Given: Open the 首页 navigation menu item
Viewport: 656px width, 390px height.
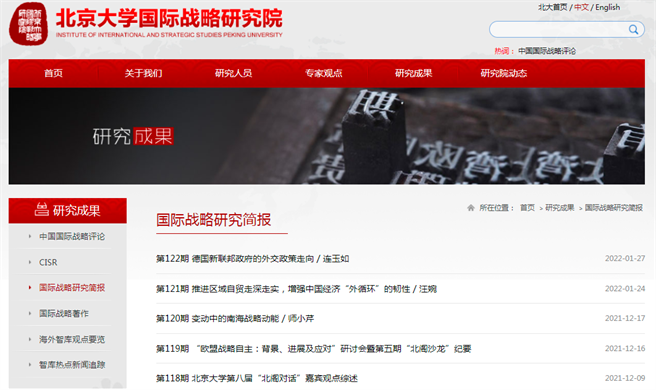Looking at the screenshot, I should tap(54, 73).
